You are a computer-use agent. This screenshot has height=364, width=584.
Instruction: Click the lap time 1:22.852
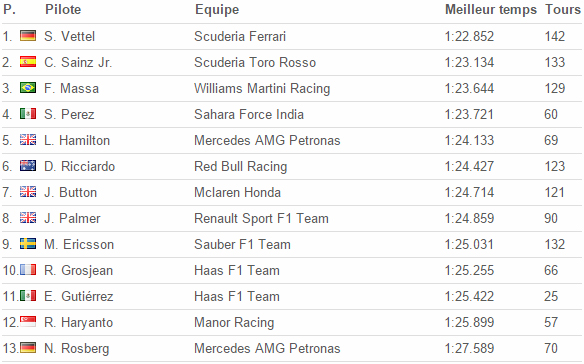click(x=469, y=36)
